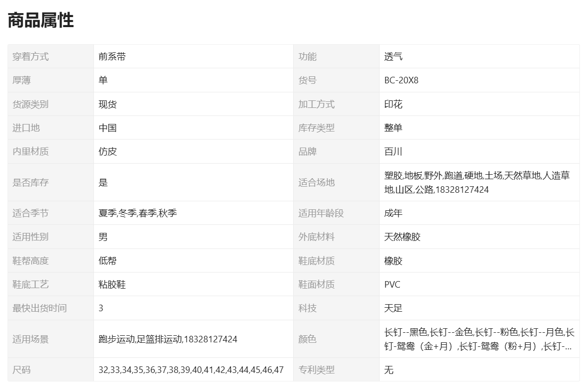Select the 天足 technology value
Screen dimensions: 588x386
coord(393,308)
